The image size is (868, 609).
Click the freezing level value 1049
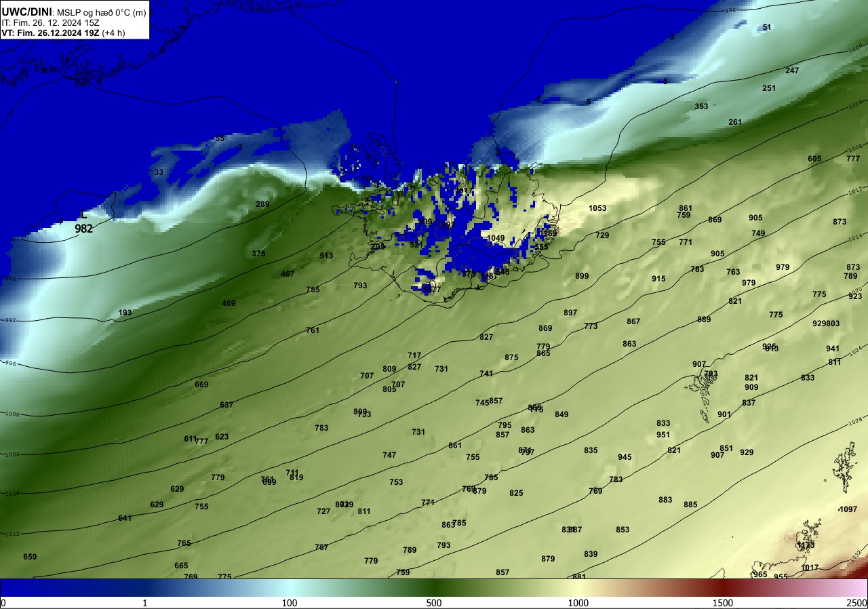pyautogui.click(x=496, y=238)
